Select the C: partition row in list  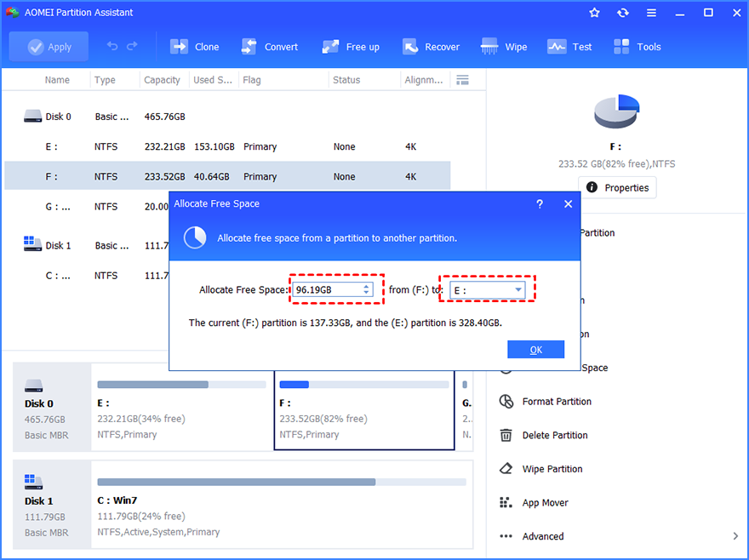click(x=87, y=276)
